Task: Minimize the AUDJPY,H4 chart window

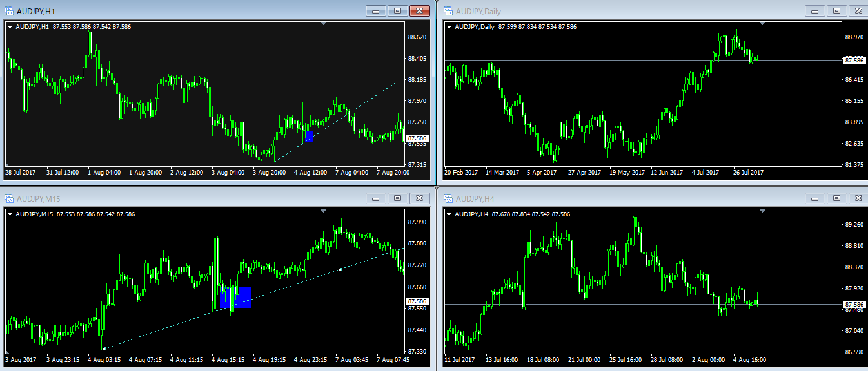Action: click(814, 198)
